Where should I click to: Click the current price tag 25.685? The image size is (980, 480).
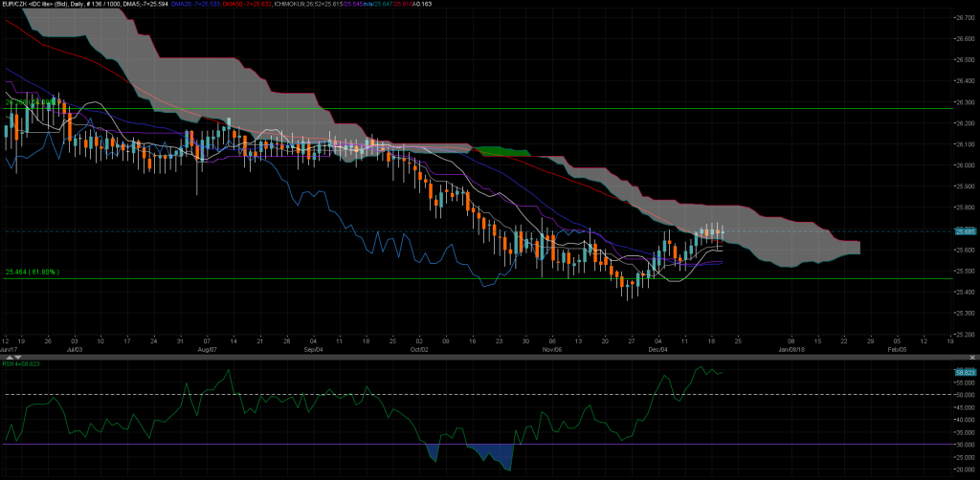pyautogui.click(x=965, y=230)
